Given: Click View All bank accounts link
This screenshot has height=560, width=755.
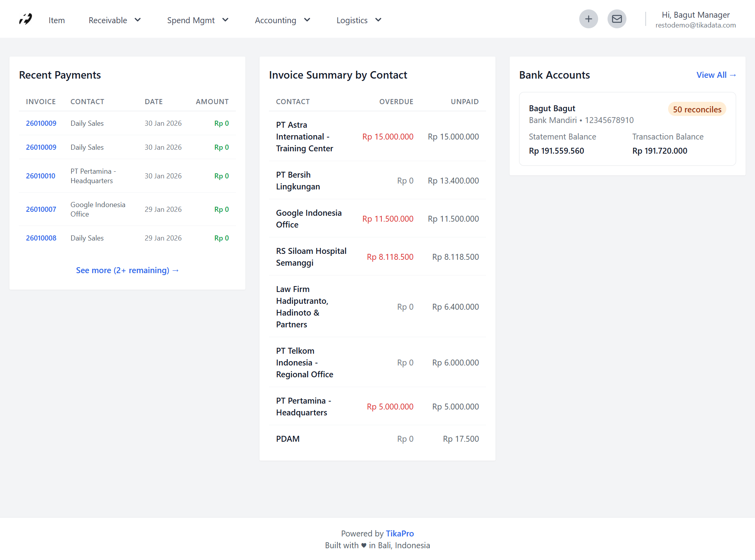Looking at the screenshot, I should [x=716, y=75].
